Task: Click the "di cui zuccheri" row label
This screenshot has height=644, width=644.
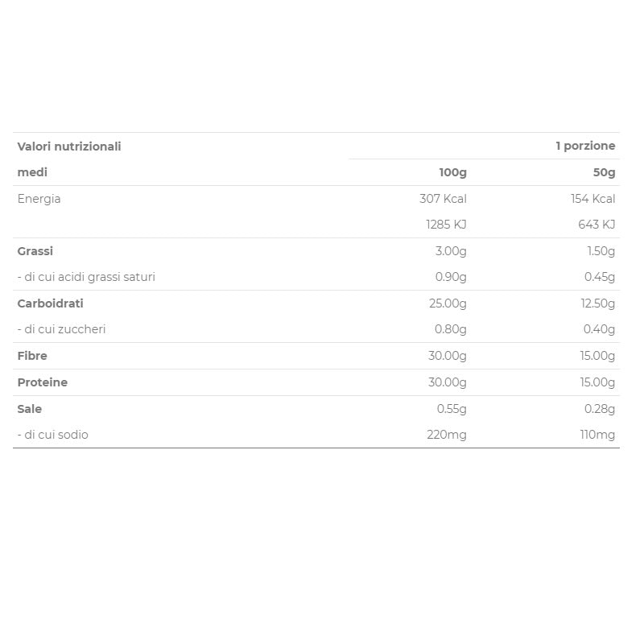Action: pyautogui.click(x=62, y=329)
